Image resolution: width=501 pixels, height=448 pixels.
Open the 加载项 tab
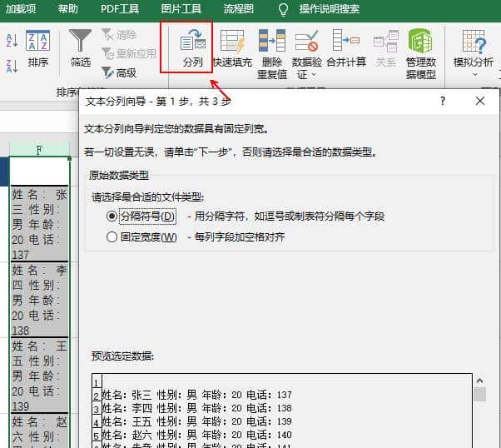pyautogui.click(x=21, y=8)
